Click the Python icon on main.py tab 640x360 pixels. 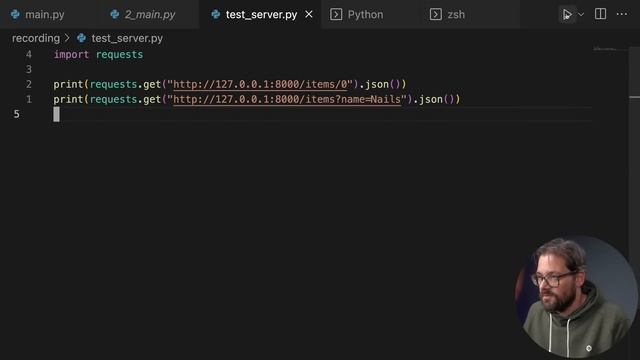[x=16, y=14]
